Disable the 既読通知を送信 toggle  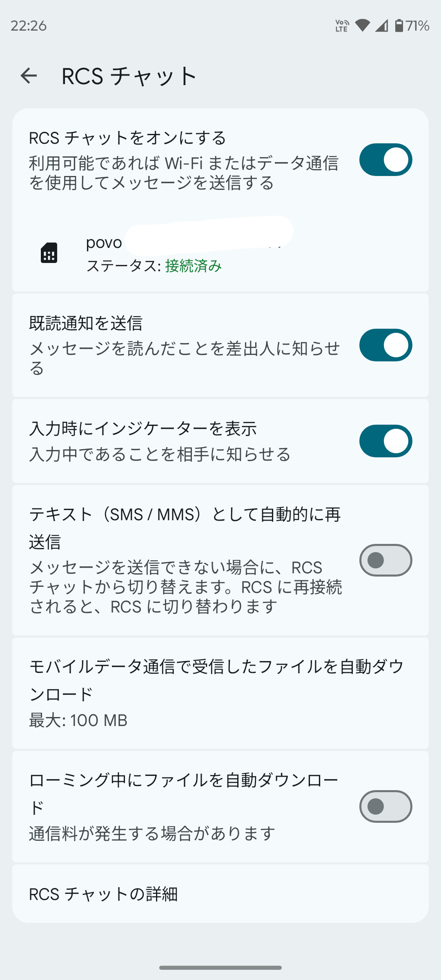click(385, 345)
